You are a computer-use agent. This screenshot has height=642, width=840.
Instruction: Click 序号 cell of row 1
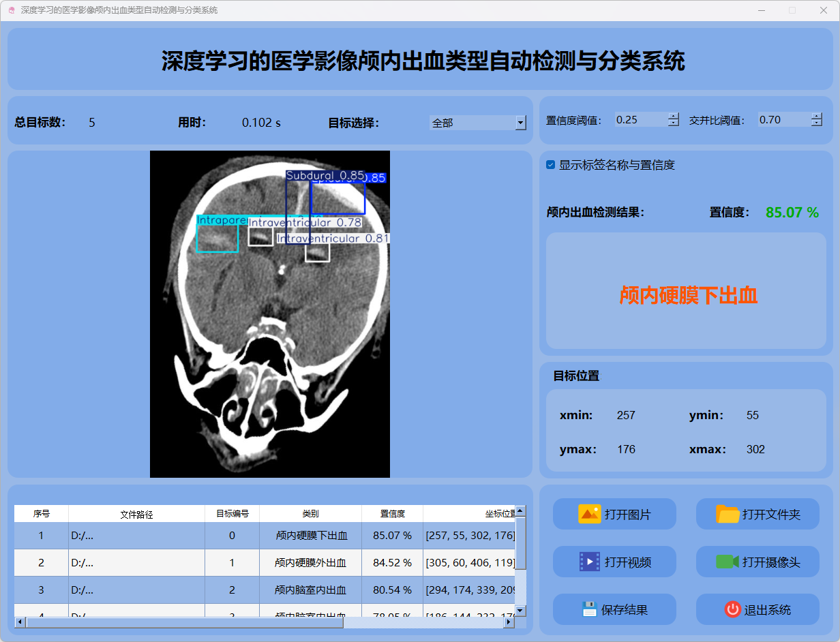point(42,536)
